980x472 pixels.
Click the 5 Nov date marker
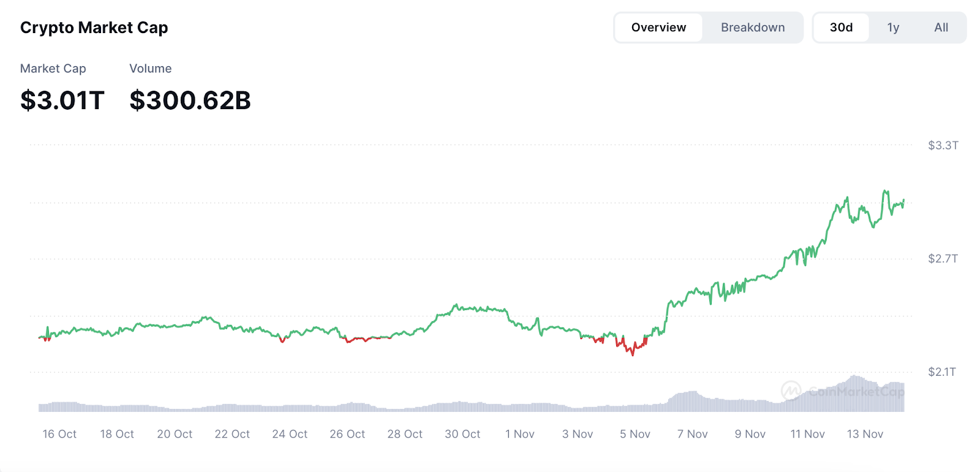(x=635, y=434)
